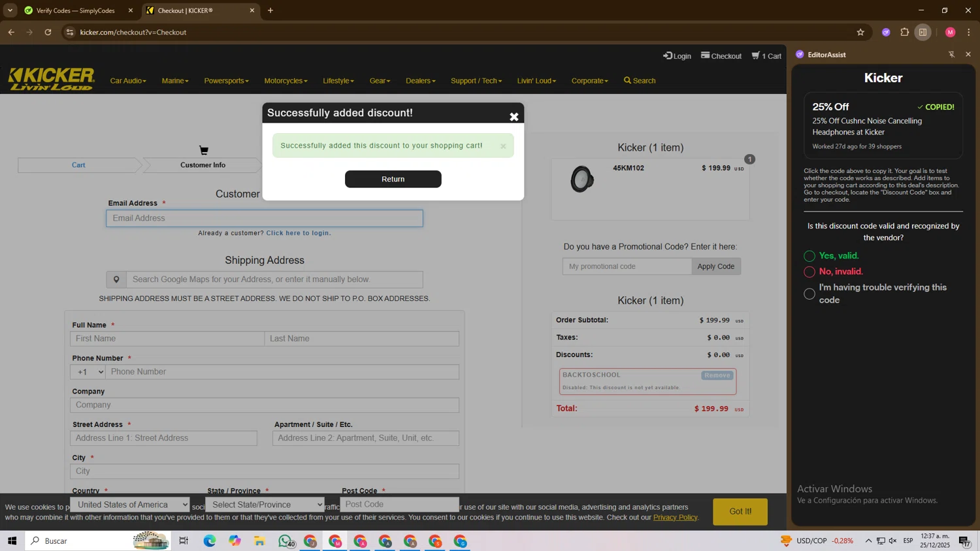Focus the Email Address field
This screenshot has width=980, height=551.
pos(265,218)
